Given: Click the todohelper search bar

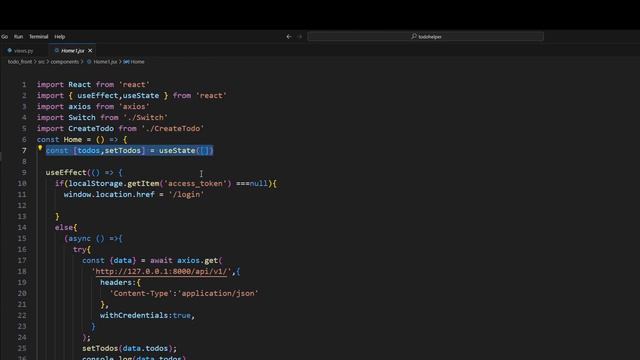Looking at the screenshot, I should 426,37.
